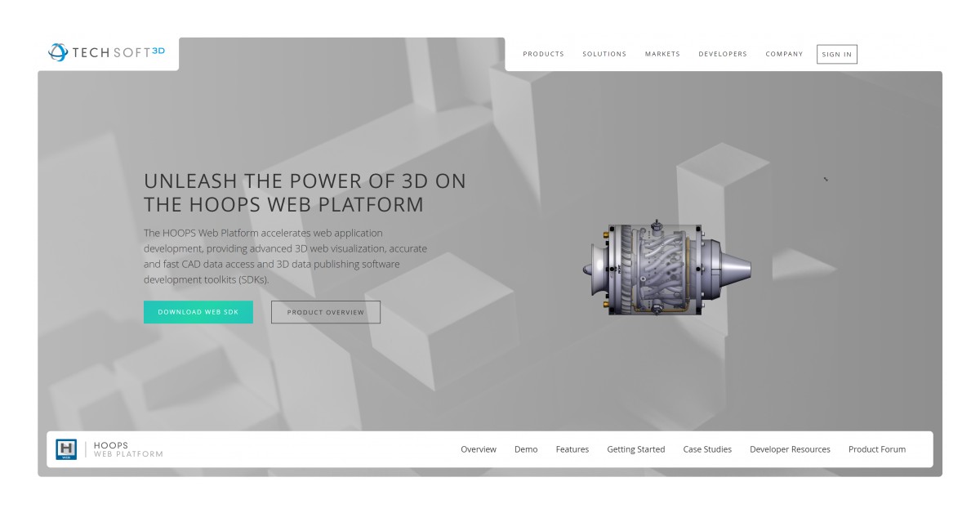The height and width of the screenshot is (513, 980).
Task: Open the MARKETS menu
Action: coord(661,54)
